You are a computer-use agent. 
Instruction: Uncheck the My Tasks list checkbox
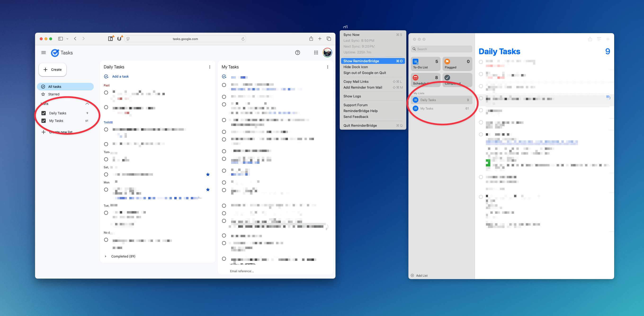[x=44, y=120]
